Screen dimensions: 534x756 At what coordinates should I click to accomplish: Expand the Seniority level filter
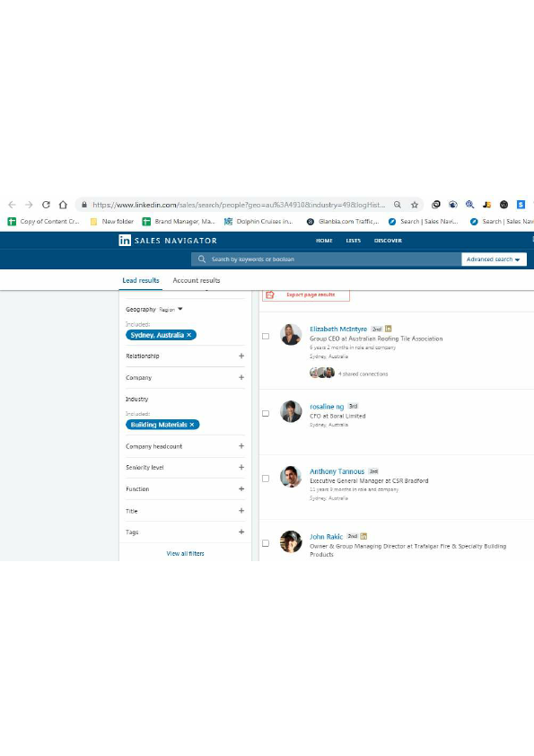click(241, 467)
